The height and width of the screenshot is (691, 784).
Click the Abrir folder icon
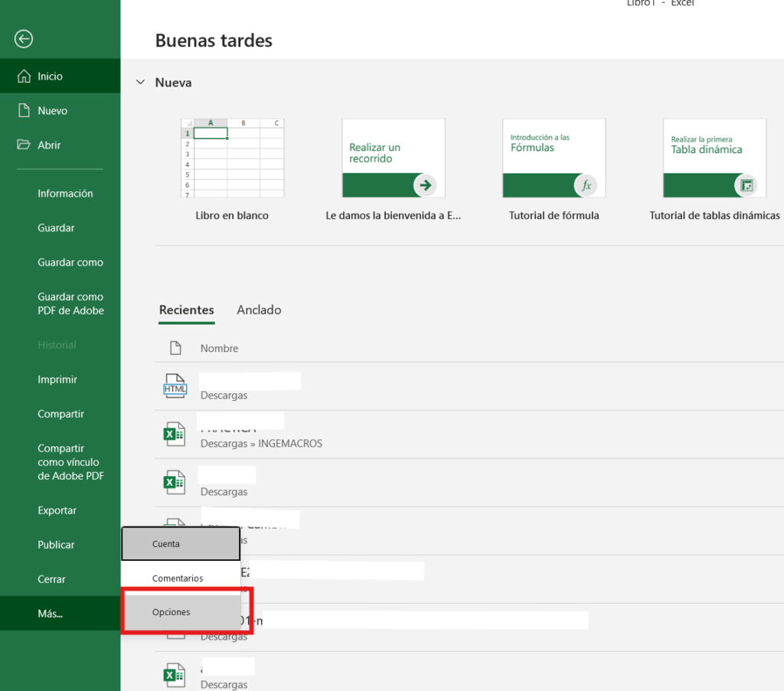click(x=24, y=145)
